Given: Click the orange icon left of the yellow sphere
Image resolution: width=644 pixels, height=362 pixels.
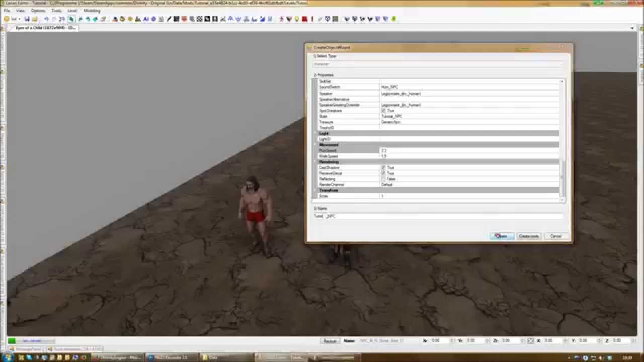Looking at the screenshot, I should 122,19.
